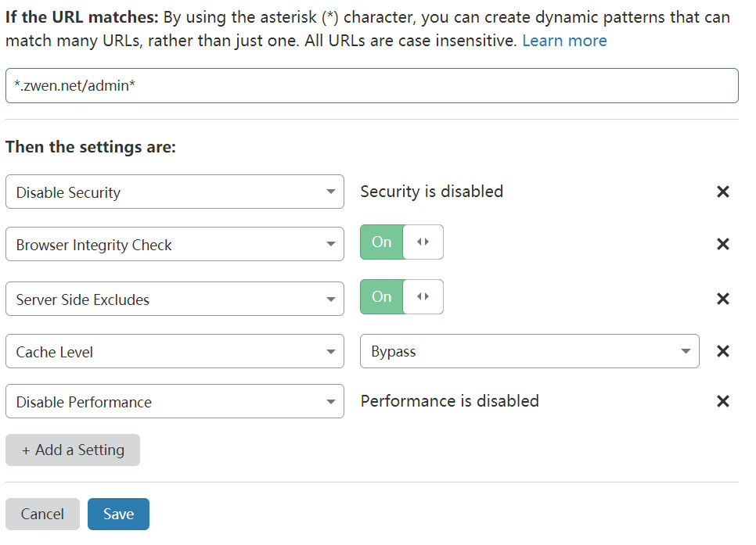
Task: Click the Add a Setting button
Action: click(73, 450)
